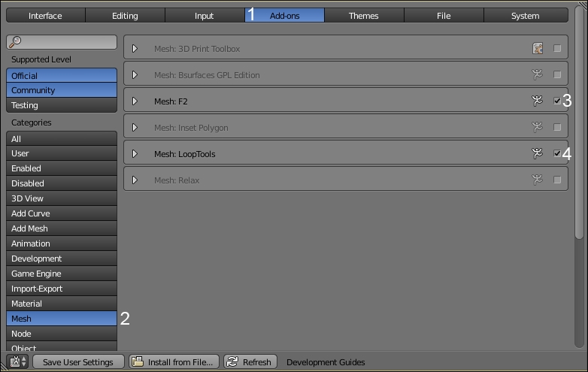Click the Refresh button

(x=250, y=362)
